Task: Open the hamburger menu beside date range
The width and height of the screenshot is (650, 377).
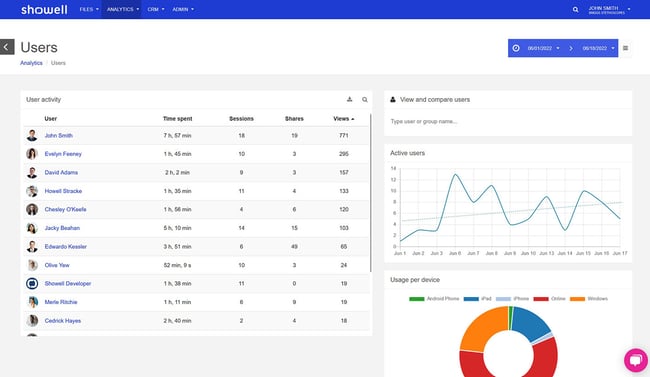Action: point(625,48)
